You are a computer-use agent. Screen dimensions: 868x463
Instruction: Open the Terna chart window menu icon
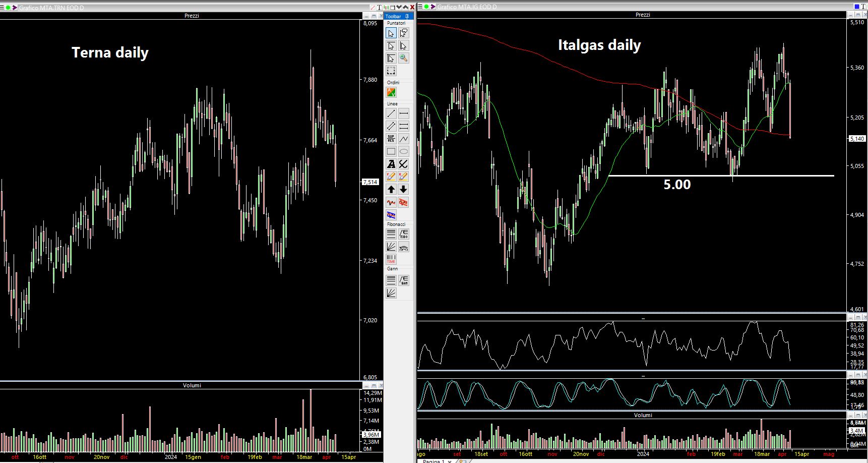click(2, 8)
